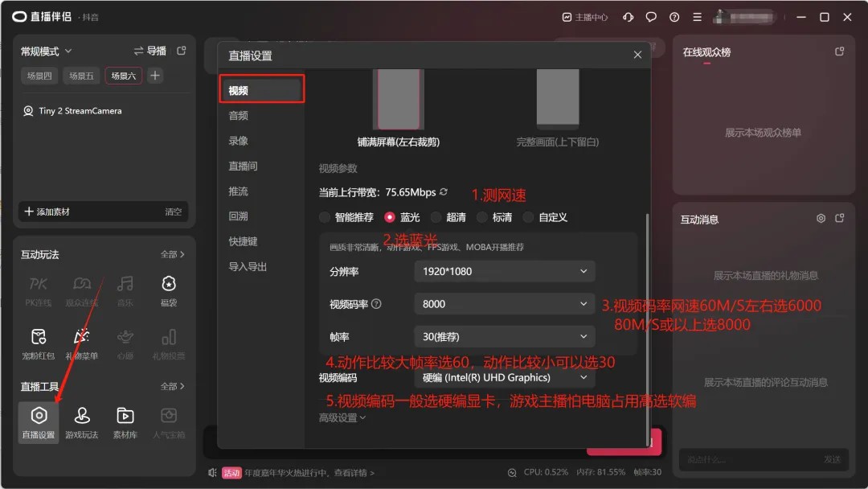Click settings icon in 互动消息 panel
This screenshot has width=868, height=489.
tap(821, 219)
